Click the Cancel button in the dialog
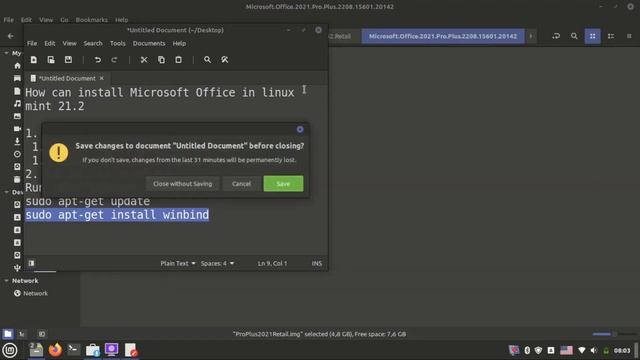 pyautogui.click(x=241, y=184)
